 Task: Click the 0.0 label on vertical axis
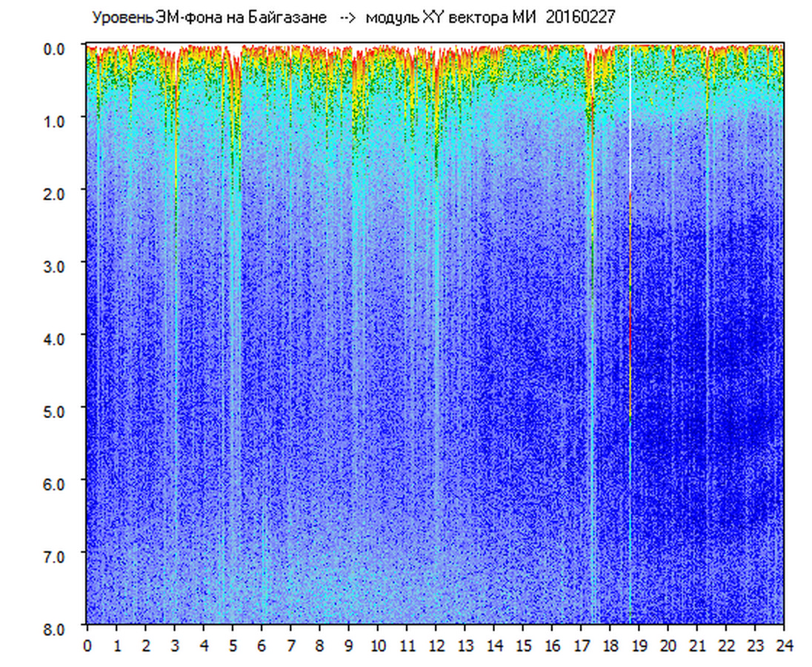(x=56, y=47)
